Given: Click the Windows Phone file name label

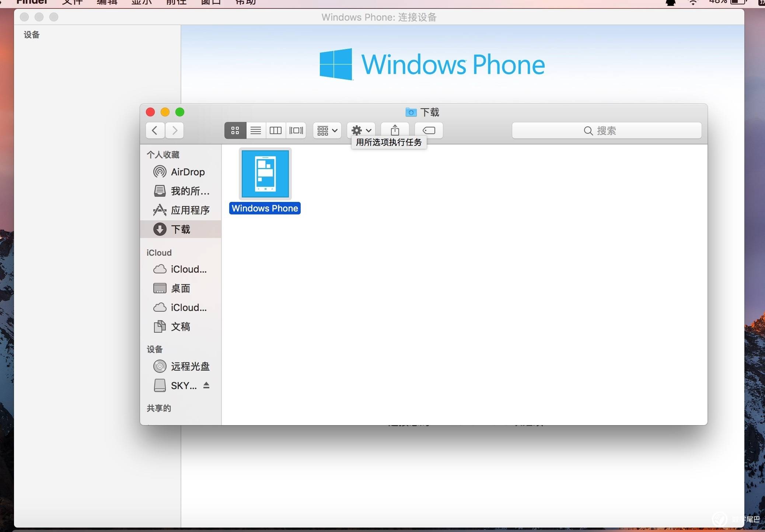Looking at the screenshot, I should pyautogui.click(x=265, y=208).
